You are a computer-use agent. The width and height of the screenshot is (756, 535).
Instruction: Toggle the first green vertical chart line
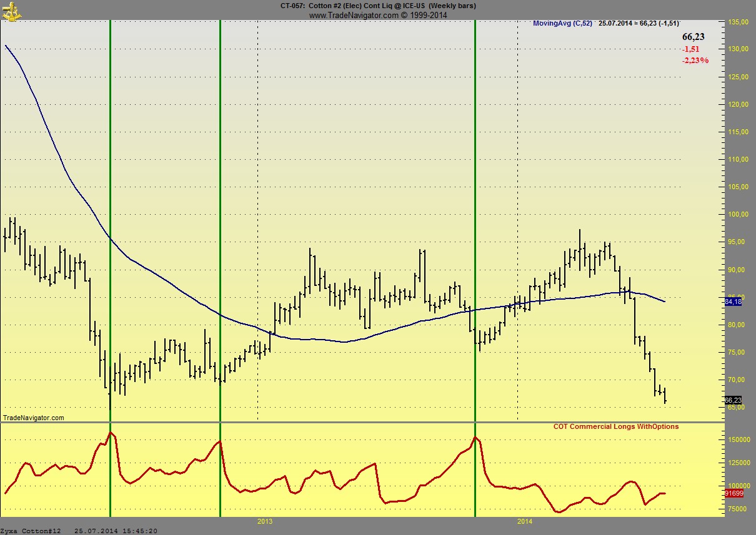pos(111,250)
